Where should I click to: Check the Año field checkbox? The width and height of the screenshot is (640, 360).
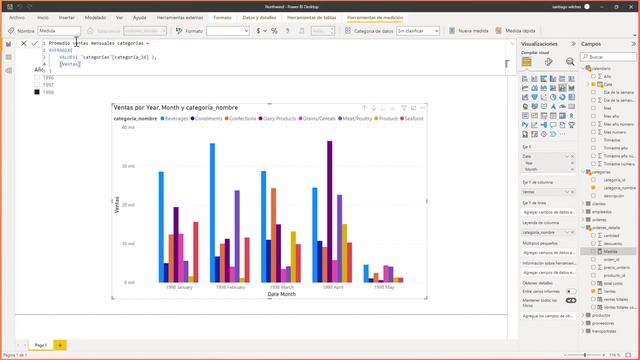click(593, 76)
